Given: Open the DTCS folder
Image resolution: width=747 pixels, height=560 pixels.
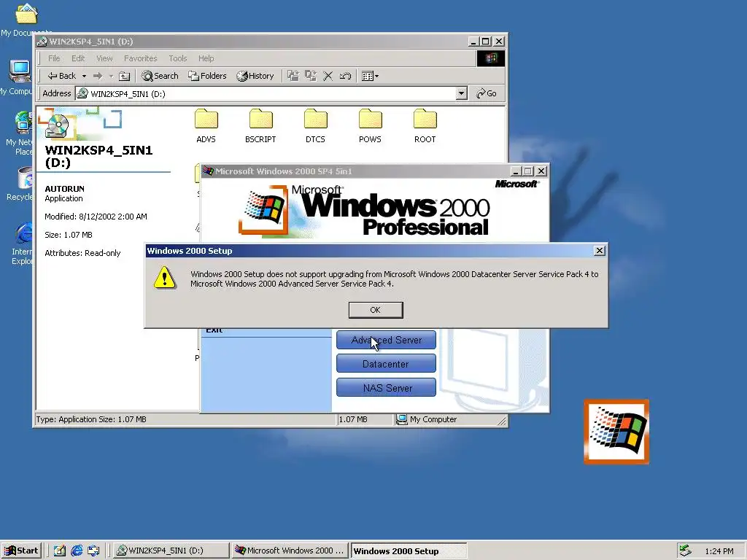Looking at the screenshot, I should [315, 126].
